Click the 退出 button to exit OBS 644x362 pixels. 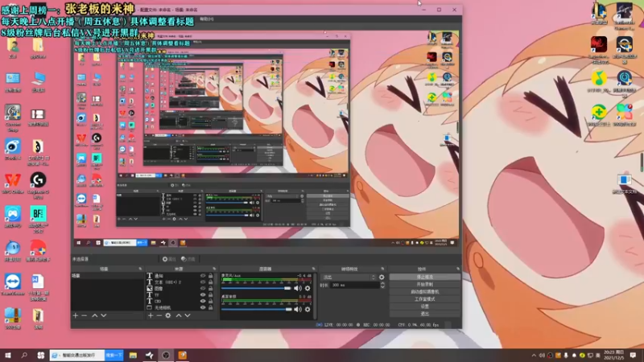[425, 314]
